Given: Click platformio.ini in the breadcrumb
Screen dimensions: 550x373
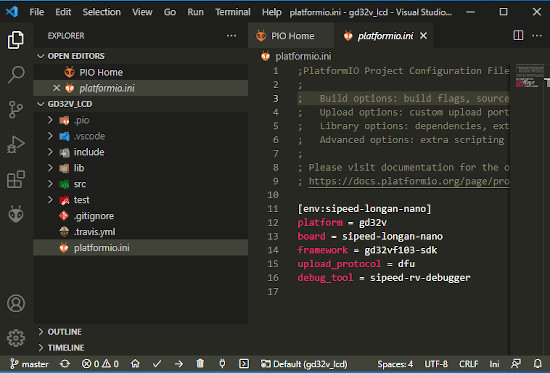Looking at the screenshot, I should tap(303, 56).
